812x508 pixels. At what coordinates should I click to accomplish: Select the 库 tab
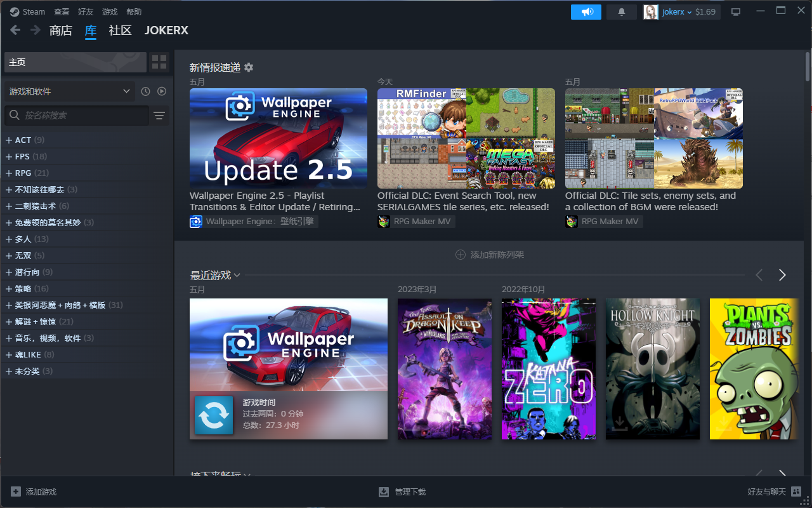click(91, 30)
